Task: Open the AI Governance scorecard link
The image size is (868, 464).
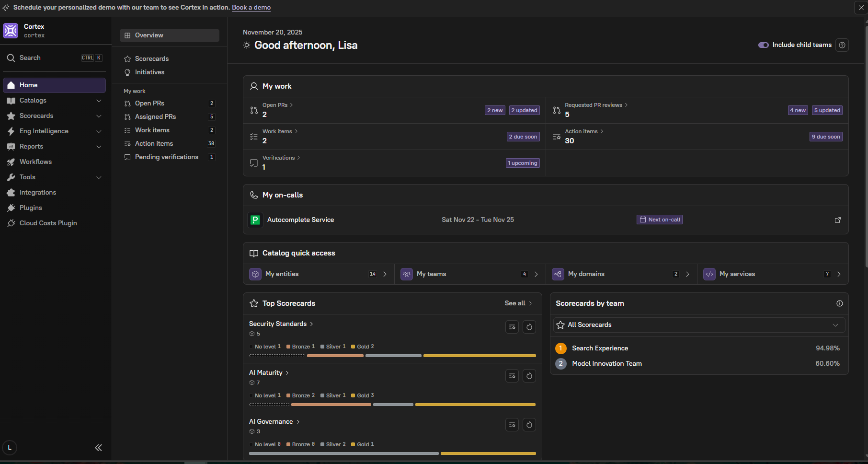Action: (x=274, y=422)
